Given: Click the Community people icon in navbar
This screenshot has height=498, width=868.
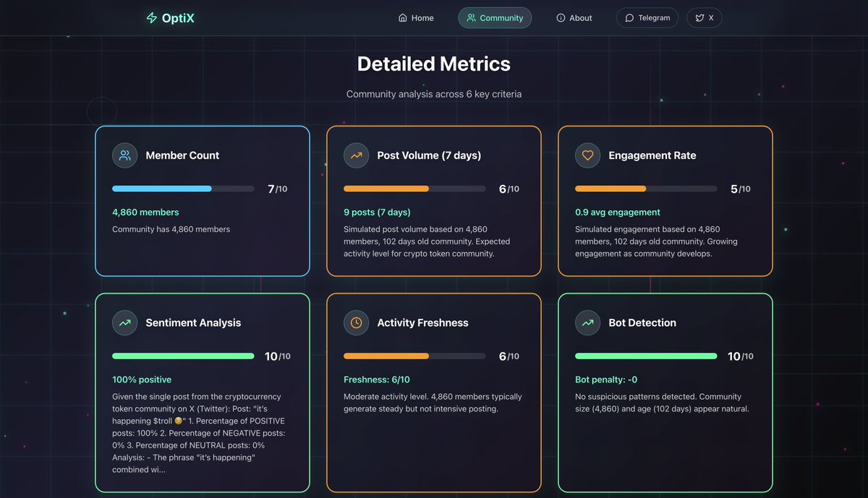Looking at the screenshot, I should pyautogui.click(x=472, y=17).
